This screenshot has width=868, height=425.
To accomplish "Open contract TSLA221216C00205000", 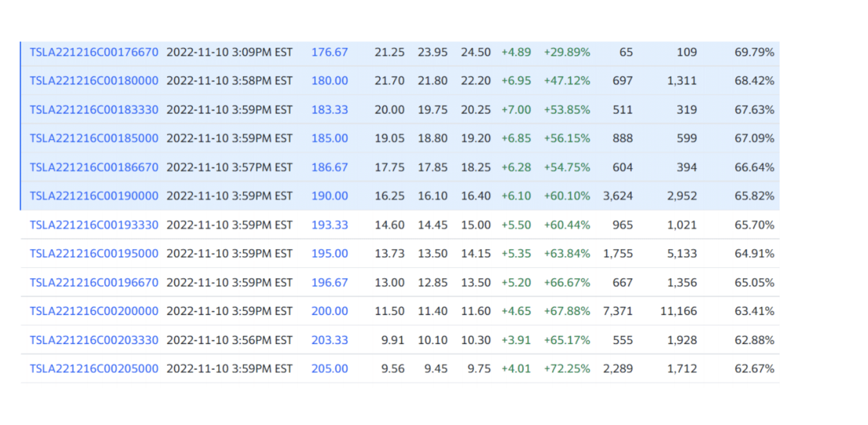I will tap(94, 369).
